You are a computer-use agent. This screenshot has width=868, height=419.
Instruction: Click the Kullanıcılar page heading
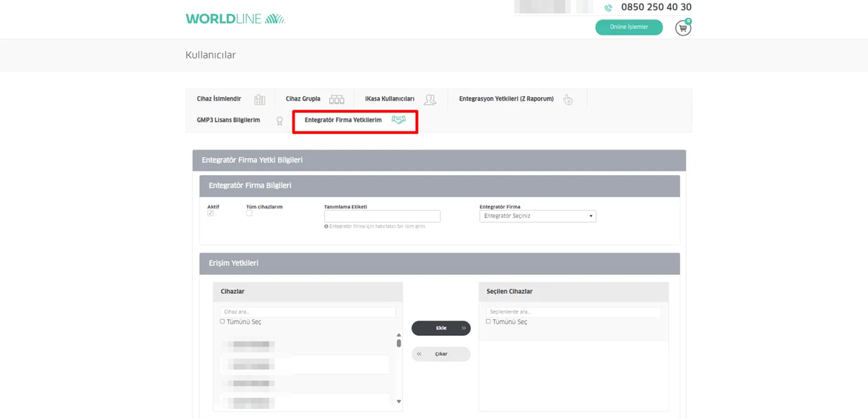pos(210,55)
